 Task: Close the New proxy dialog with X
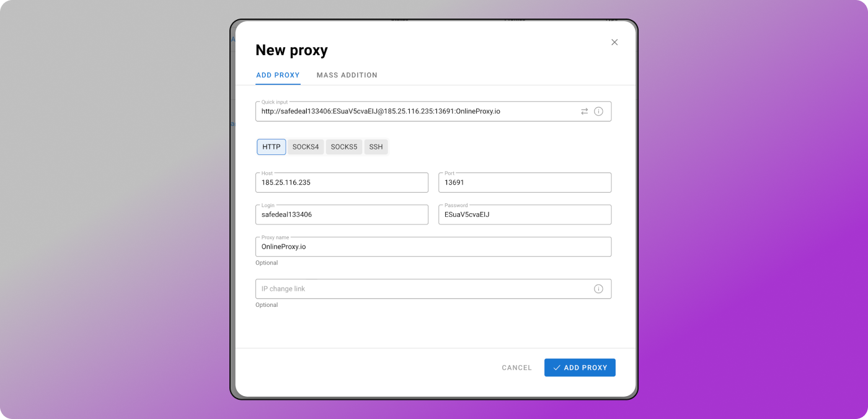click(614, 42)
